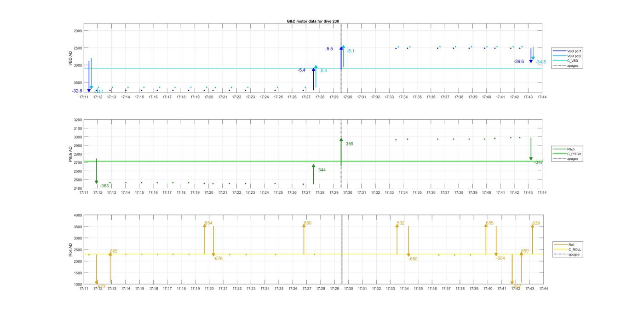Click the '17:11' tick under Roll plot
644x319 pixels.
[x=84, y=289]
